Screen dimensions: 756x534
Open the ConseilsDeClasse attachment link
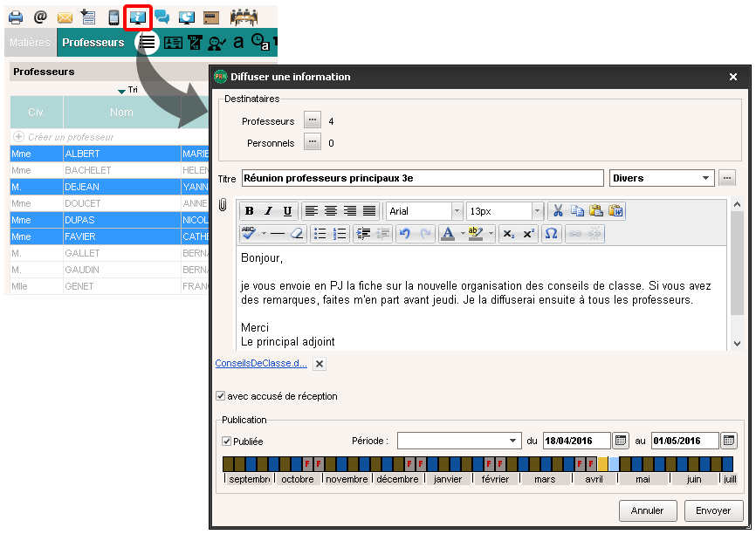(261, 363)
